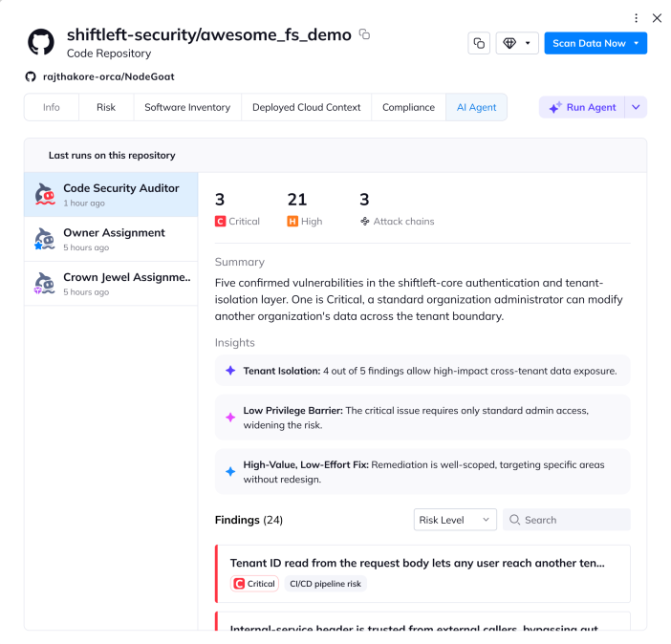This screenshot has width=671, height=644.
Task: Click the Owner Assignment orca icon
Action: coord(45,239)
